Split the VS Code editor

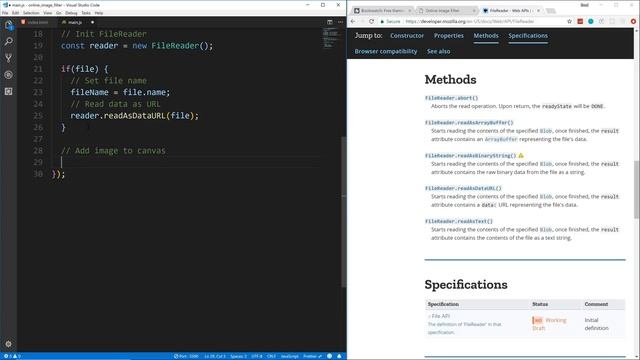pos(330,22)
